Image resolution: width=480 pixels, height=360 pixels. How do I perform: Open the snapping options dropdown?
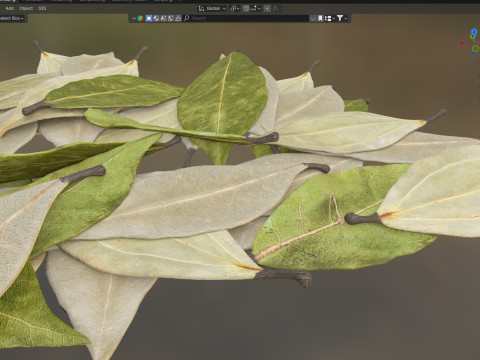click(x=256, y=8)
